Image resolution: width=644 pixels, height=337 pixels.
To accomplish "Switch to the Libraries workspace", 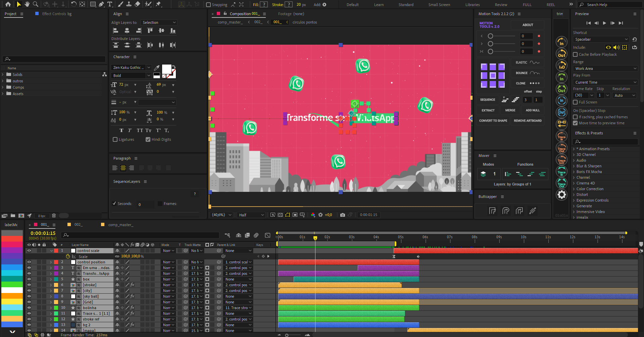I will pos(472,5).
